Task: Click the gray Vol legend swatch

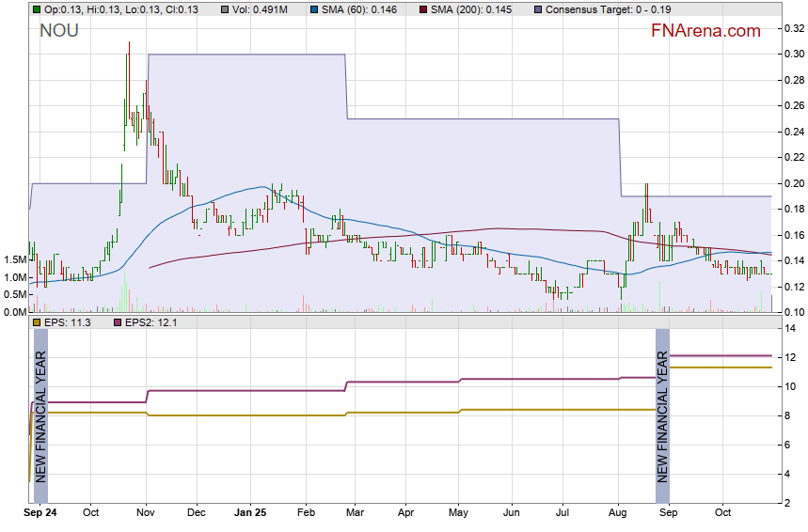Action: coord(225,9)
